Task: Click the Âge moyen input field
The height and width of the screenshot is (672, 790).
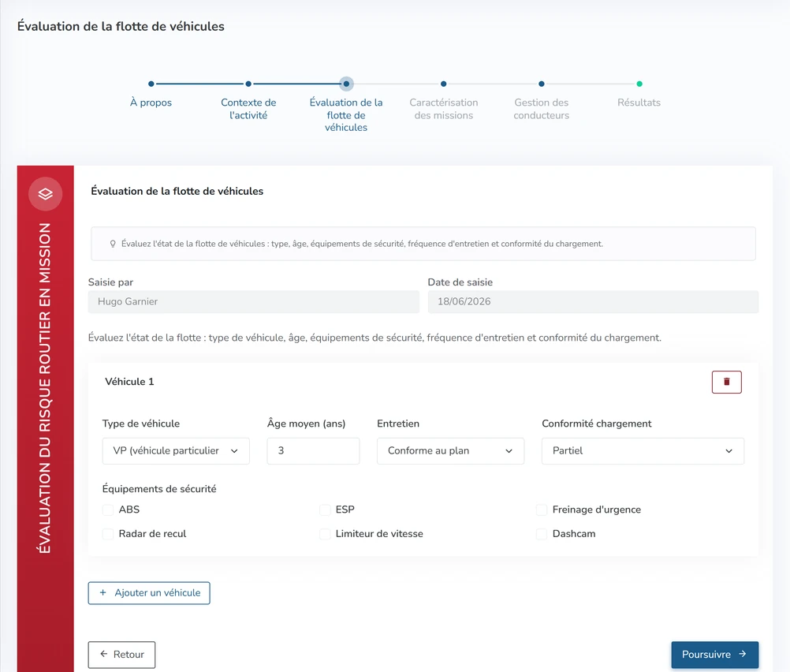Action: 313,450
